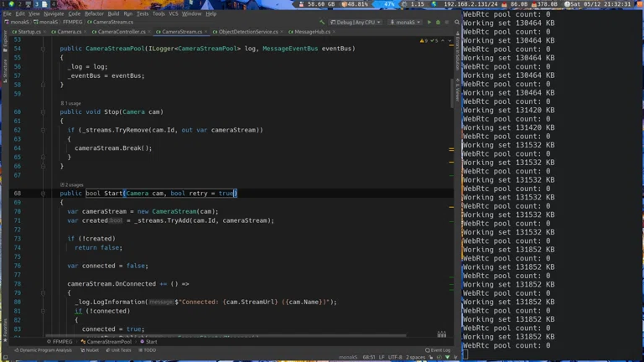The width and height of the screenshot is (644, 362).
Task: Click the Build hammer icon in toolbar
Action: (322, 22)
